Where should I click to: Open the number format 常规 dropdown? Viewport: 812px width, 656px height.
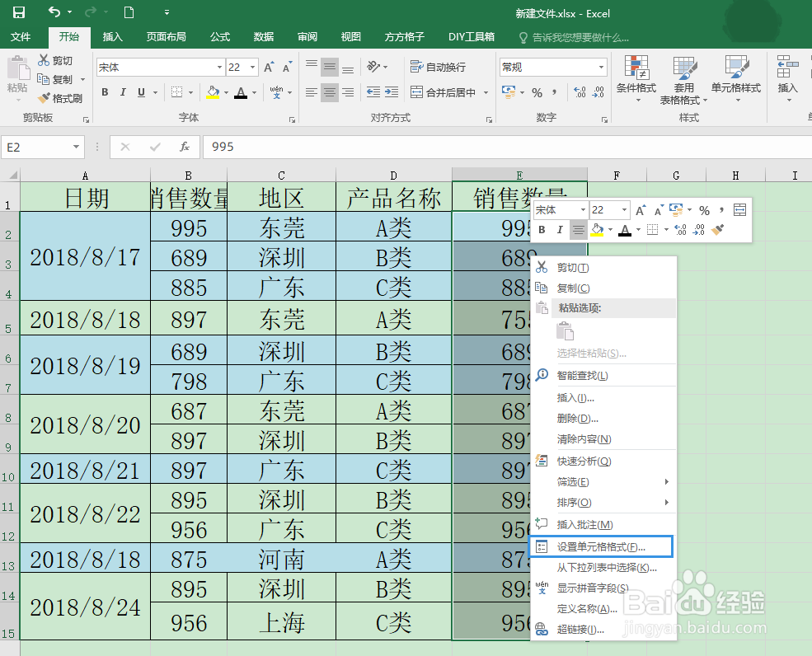(x=601, y=67)
